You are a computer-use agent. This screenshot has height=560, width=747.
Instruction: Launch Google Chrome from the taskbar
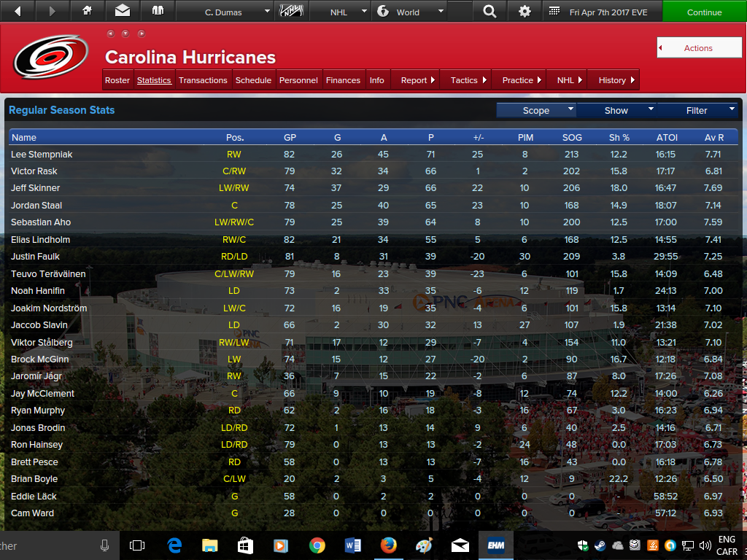click(x=317, y=545)
